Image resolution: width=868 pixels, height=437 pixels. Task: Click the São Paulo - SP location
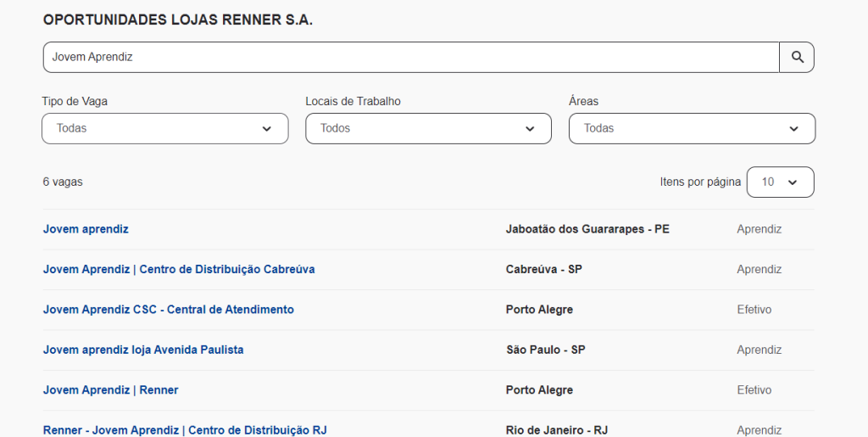click(545, 350)
